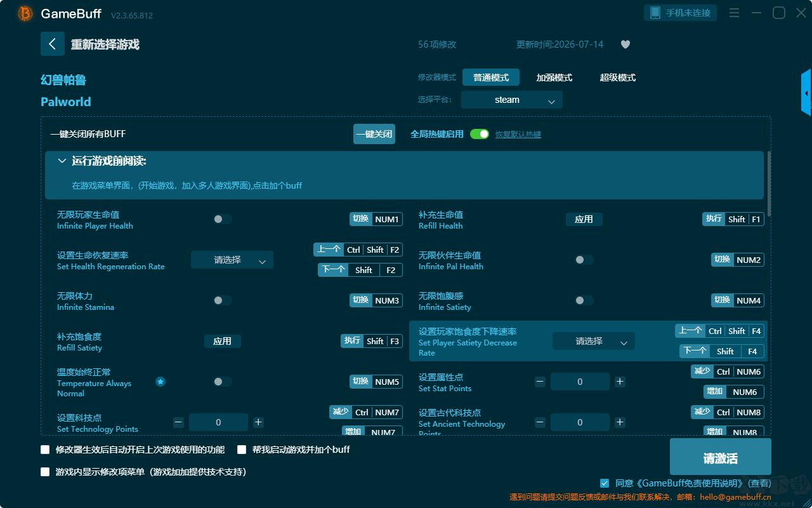
Task: Toggle Infinite Satiety switch
Action: (x=584, y=300)
